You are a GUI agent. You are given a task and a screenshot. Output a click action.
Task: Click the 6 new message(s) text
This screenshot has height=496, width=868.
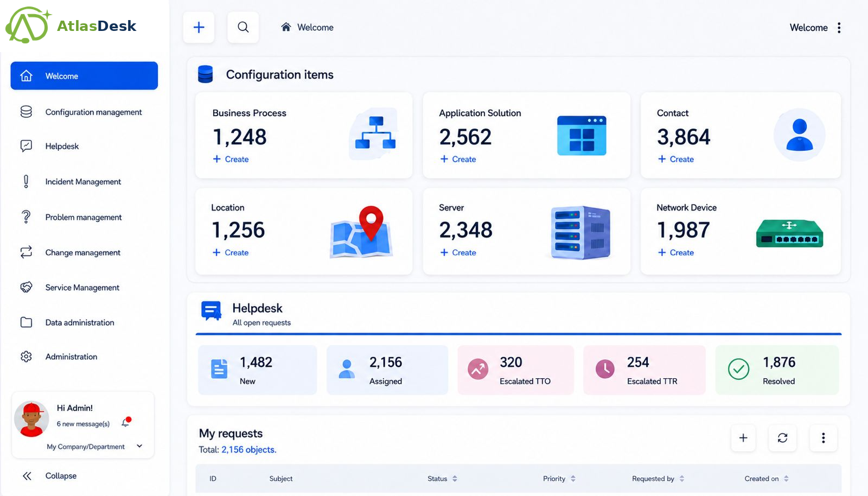coord(83,424)
